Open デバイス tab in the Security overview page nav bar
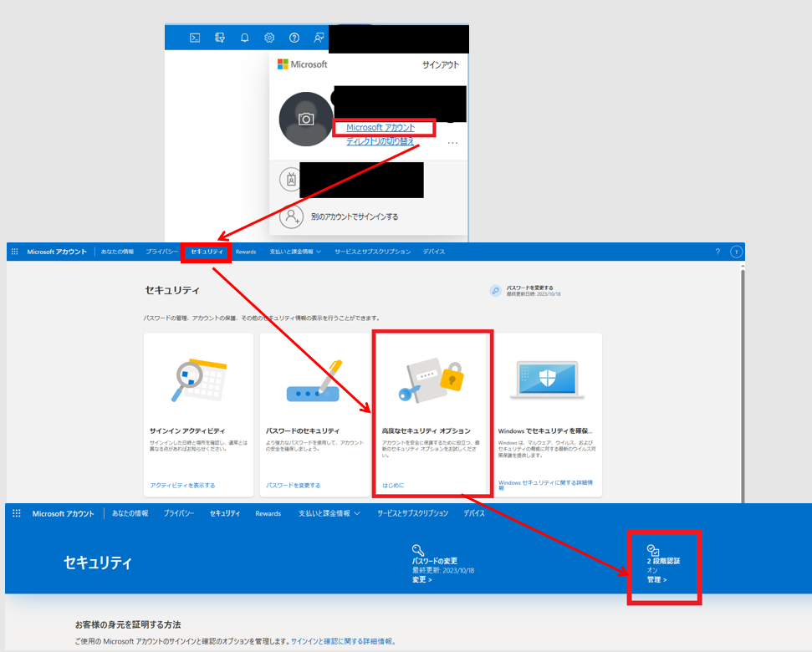Viewport: 812px width, 652px height. [434, 252]
